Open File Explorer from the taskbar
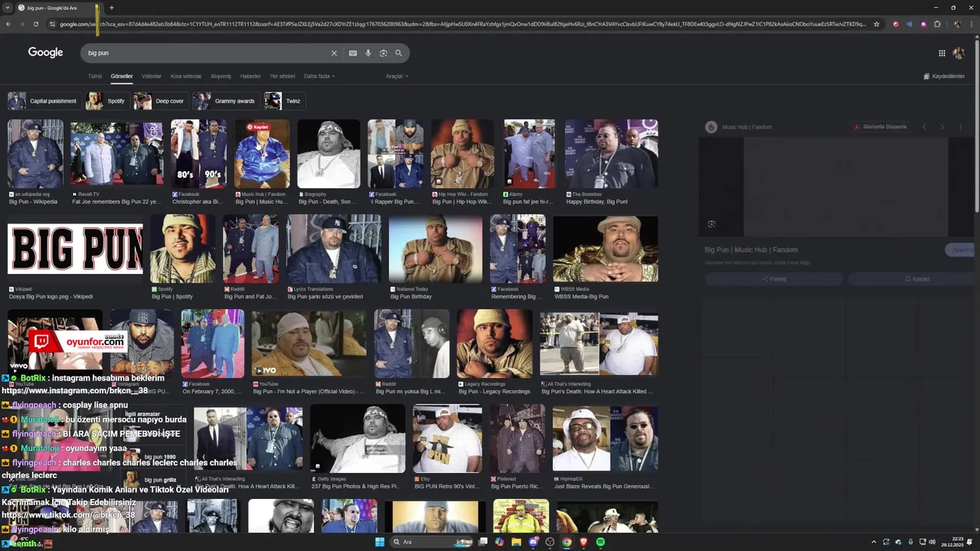980x551 pixels. pyautogui.click(x=516, y=542)
